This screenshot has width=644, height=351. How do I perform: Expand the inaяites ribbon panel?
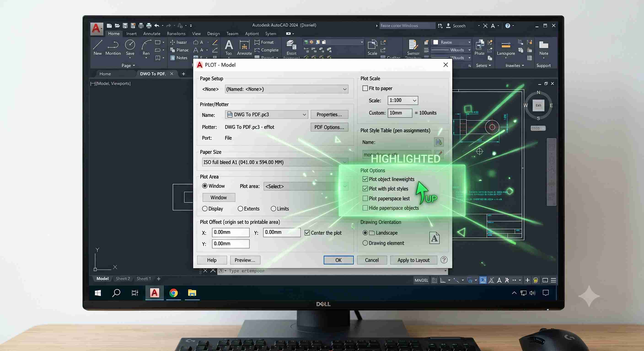[x=515, y=65]
